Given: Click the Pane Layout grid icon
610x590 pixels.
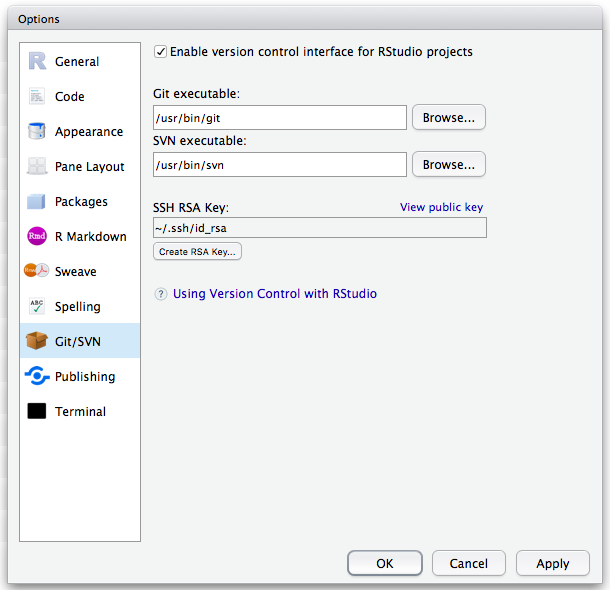Looking at the screenshot, I should coord(37,166).
